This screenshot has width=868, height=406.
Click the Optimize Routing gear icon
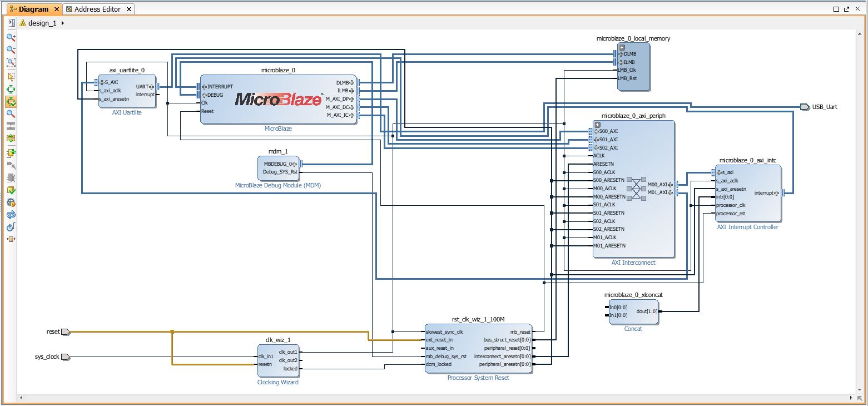coord(11,202)
